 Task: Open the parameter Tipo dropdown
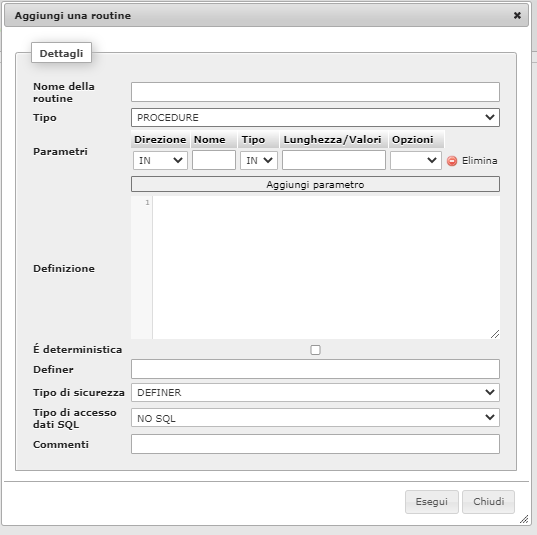259,160
